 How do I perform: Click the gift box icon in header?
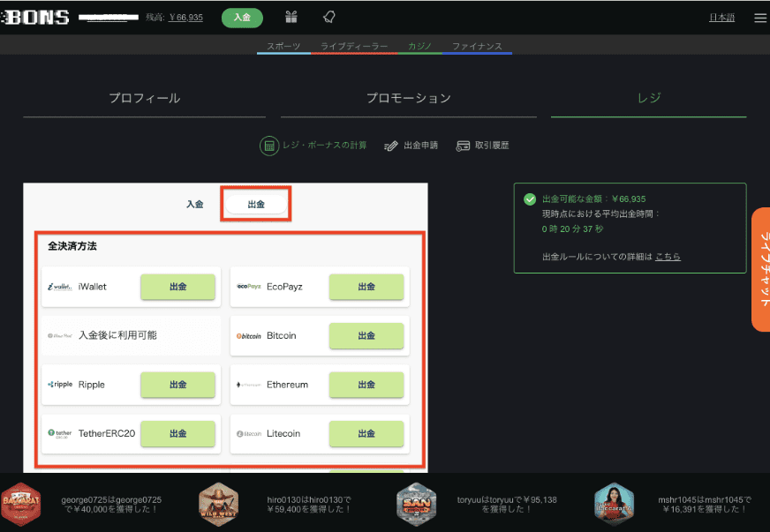click(x=291, y=17)
